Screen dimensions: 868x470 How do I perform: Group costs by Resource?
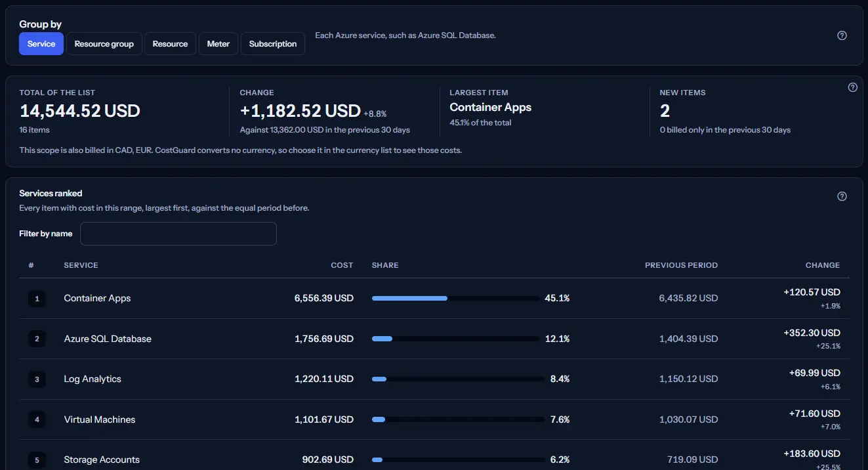(170, 44)
